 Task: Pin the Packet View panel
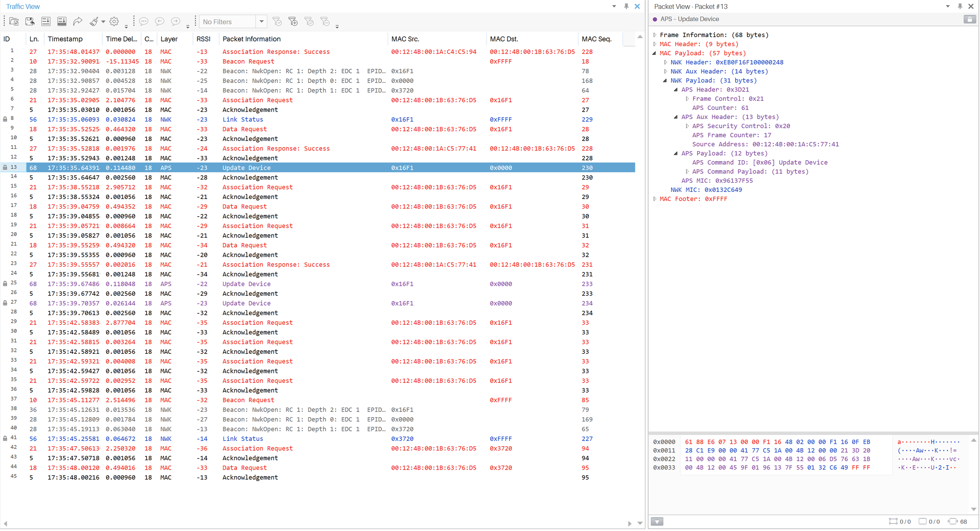point(960,6)
